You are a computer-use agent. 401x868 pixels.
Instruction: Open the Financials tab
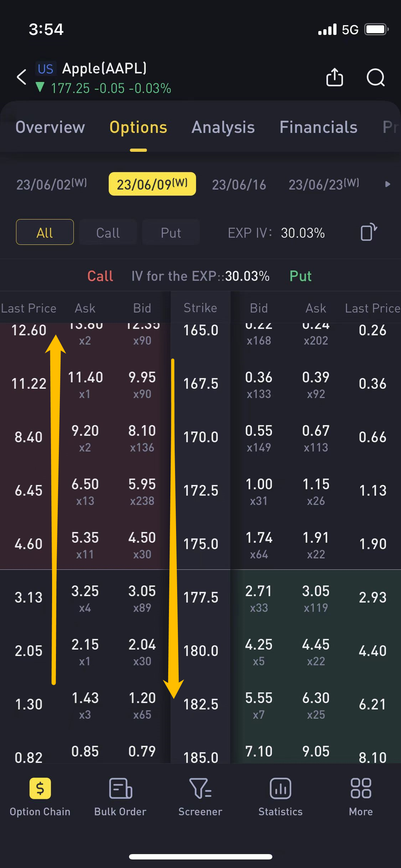[x=318, y=127]
